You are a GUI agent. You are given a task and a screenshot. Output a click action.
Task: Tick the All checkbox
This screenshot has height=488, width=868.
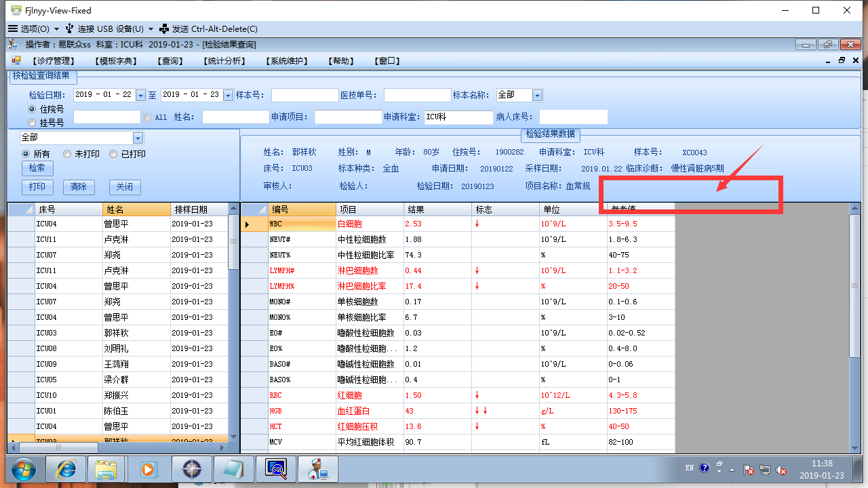pos(148,117)
